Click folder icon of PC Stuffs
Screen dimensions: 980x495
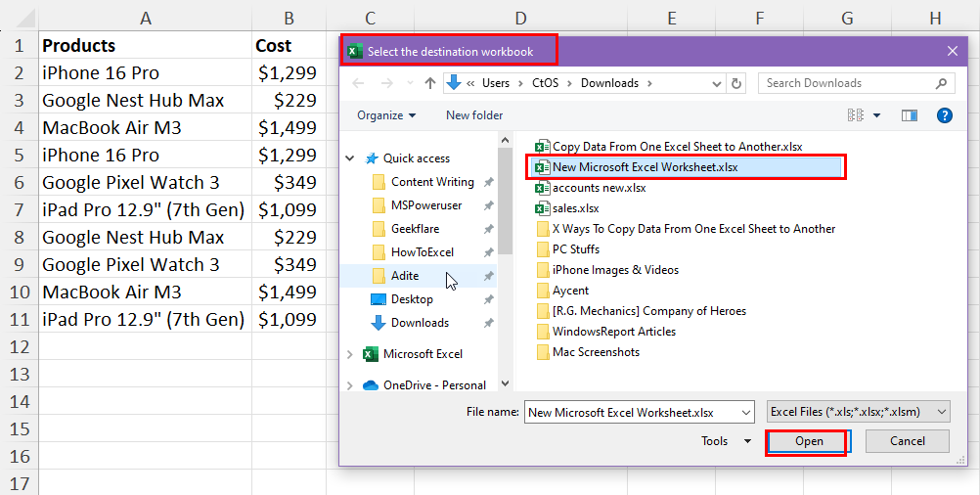[x=543, y=249]
